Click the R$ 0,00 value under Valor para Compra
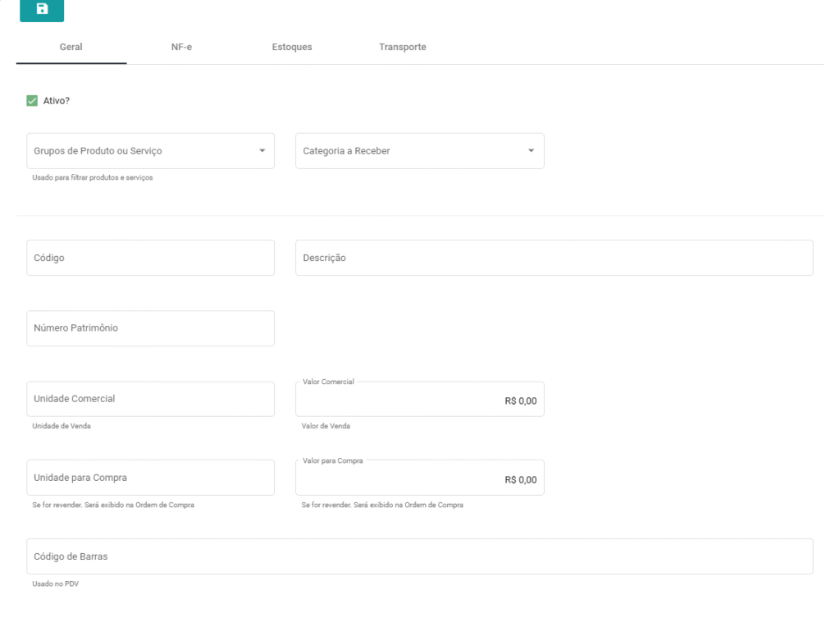Screen dimensions: 840x618 click(x=520, y=480)
